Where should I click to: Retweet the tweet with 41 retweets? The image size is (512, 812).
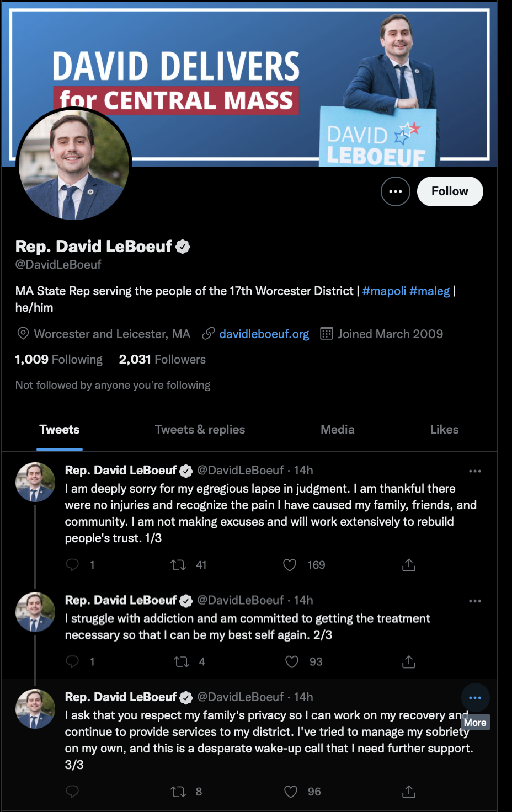click(x=178, y=565)
